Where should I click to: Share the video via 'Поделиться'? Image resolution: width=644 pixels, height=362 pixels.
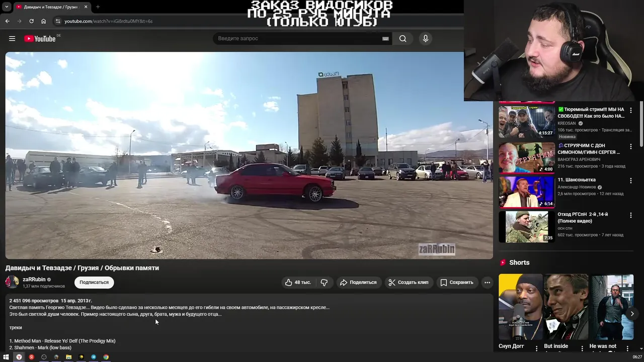click(x=359, y=283)
